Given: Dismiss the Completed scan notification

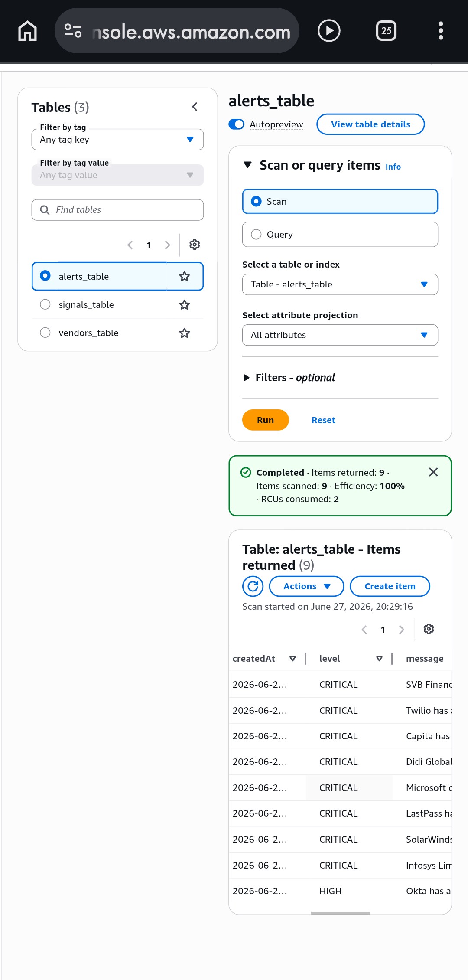Looking at the screenshot, I should coord(433,472).
